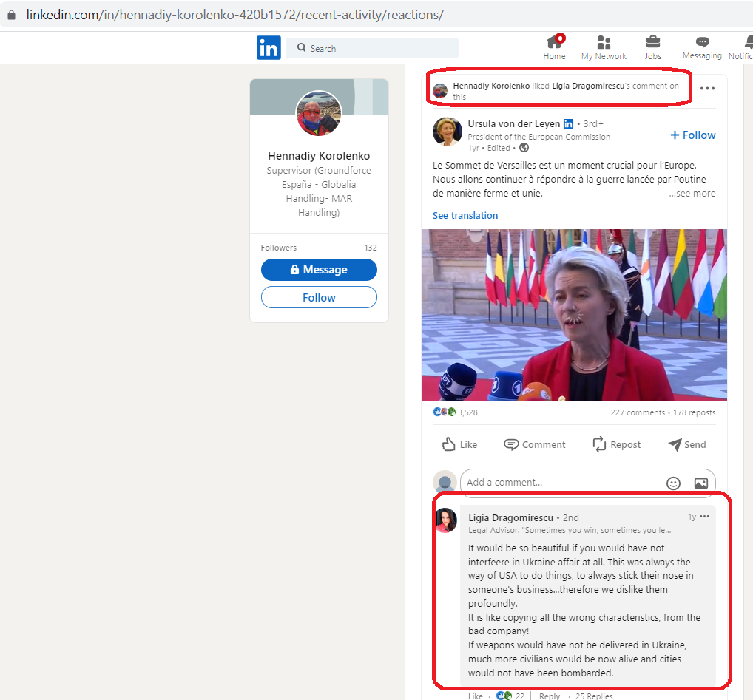This screenshot has height=700, width=753.
Task: Click Follow button in profile card
Action: tap(319, 297)
